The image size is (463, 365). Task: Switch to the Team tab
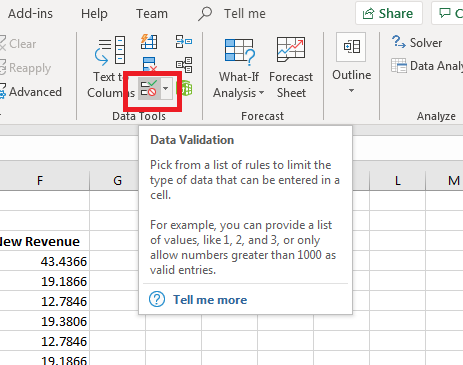click(x=152, y=14)
